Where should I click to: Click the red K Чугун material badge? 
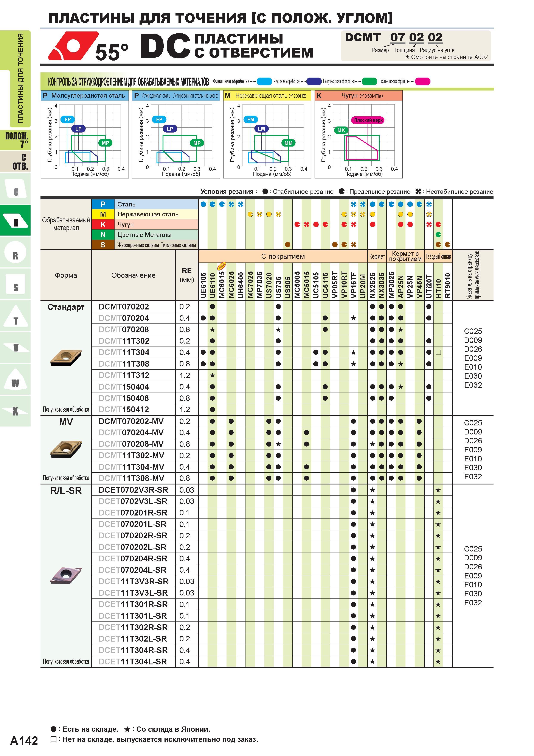click(103, 225)
